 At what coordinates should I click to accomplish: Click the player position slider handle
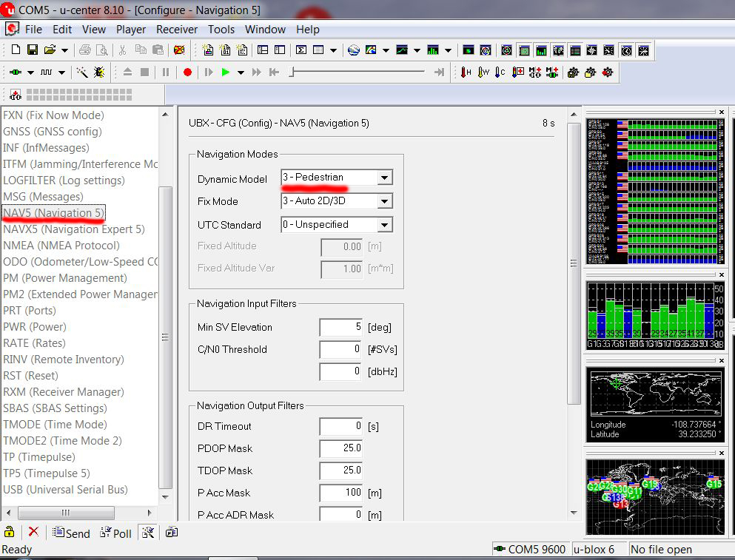coord(292,72)
